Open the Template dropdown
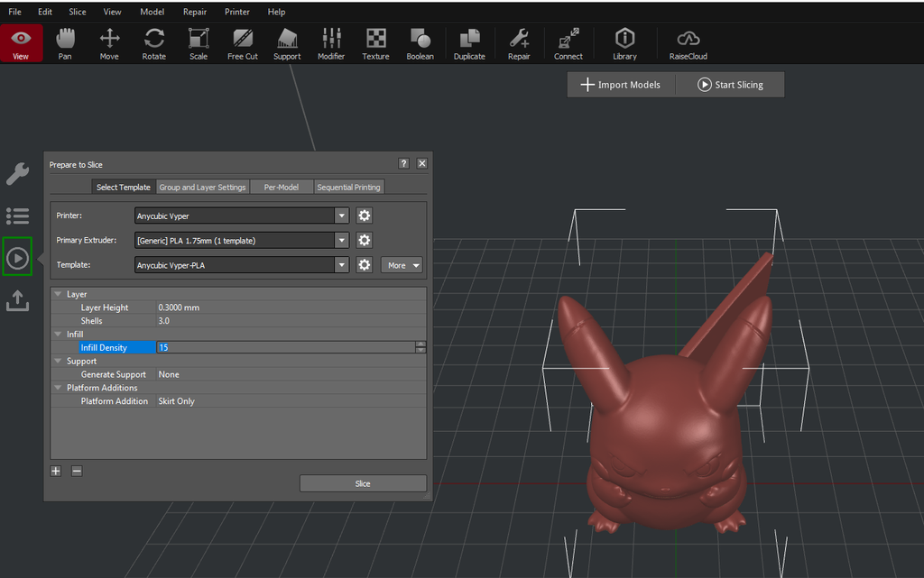924x578 pixels. click(341, 264)
